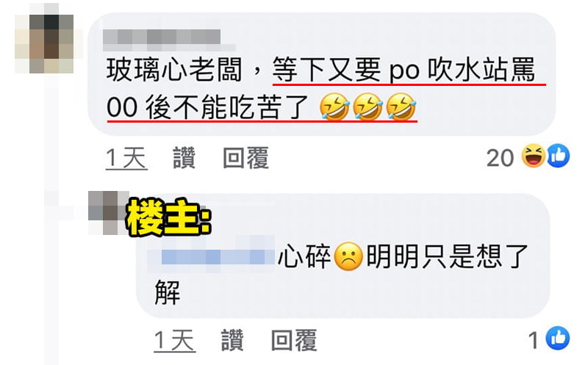Click the sad face emoji after 心碎
Image resolution: width=588 pixels, height=365 pixels.
point(348,257)
